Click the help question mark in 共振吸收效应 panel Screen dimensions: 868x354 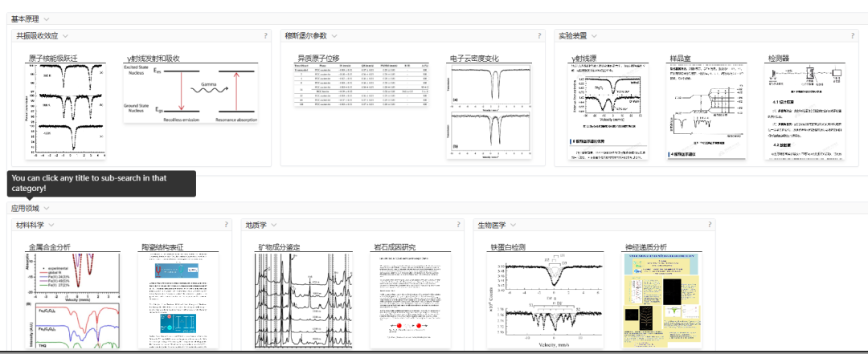265,36
